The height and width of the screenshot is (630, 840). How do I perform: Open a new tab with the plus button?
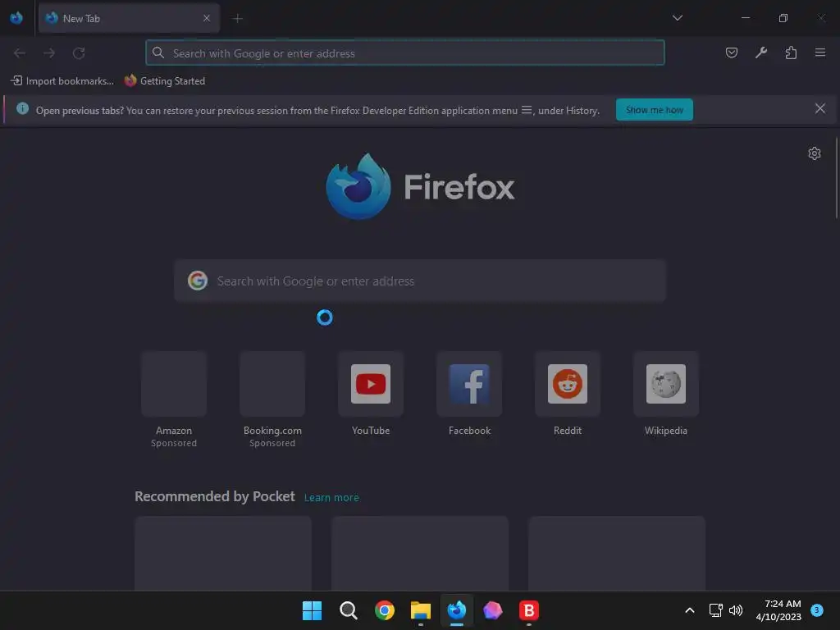(238, 19)
